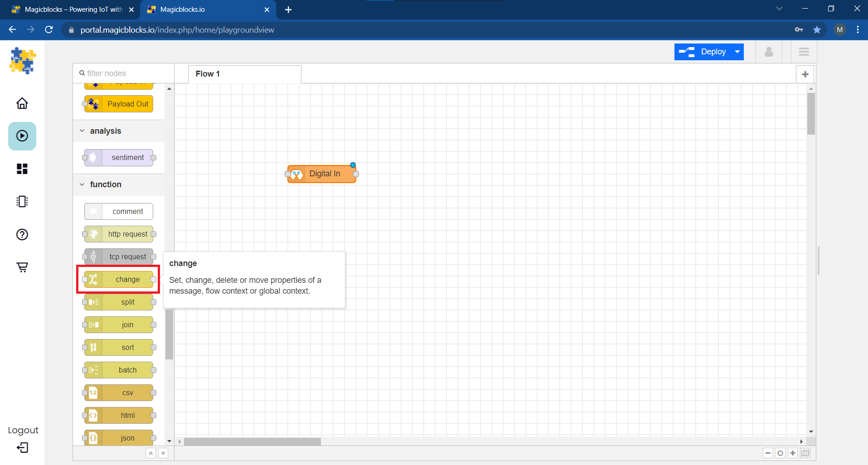Collapse the function category
868x465 pixels.
point(82,184)
